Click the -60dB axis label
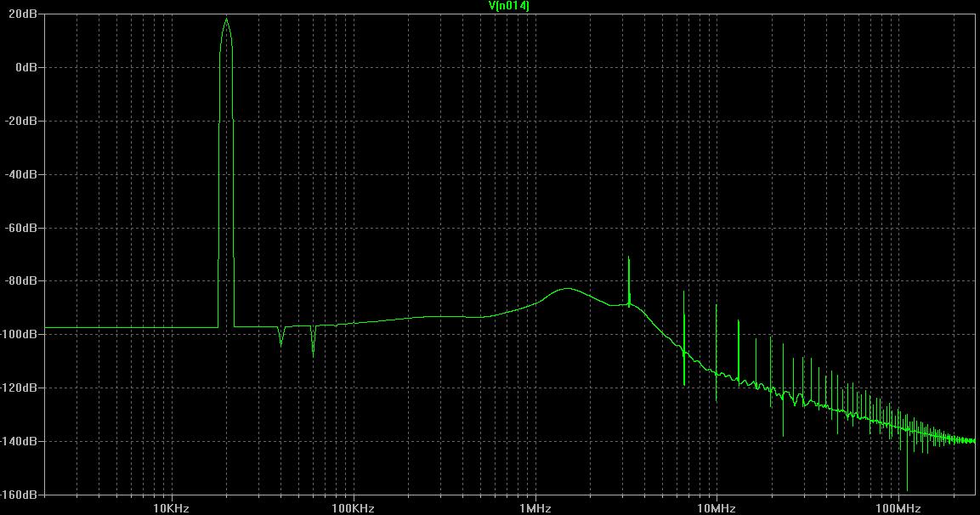 (20, 228)
